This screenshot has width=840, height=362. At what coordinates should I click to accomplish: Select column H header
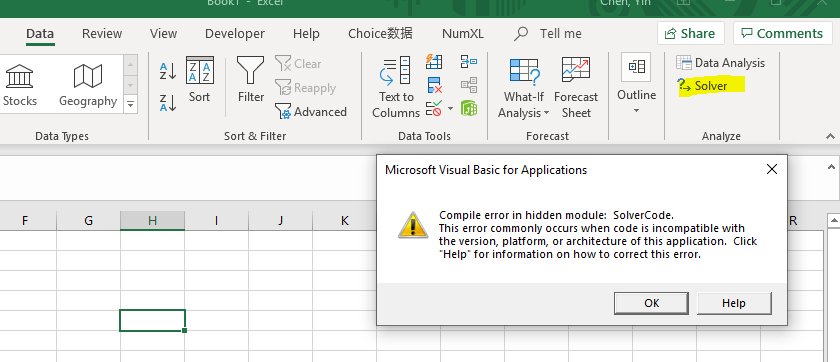152,221
